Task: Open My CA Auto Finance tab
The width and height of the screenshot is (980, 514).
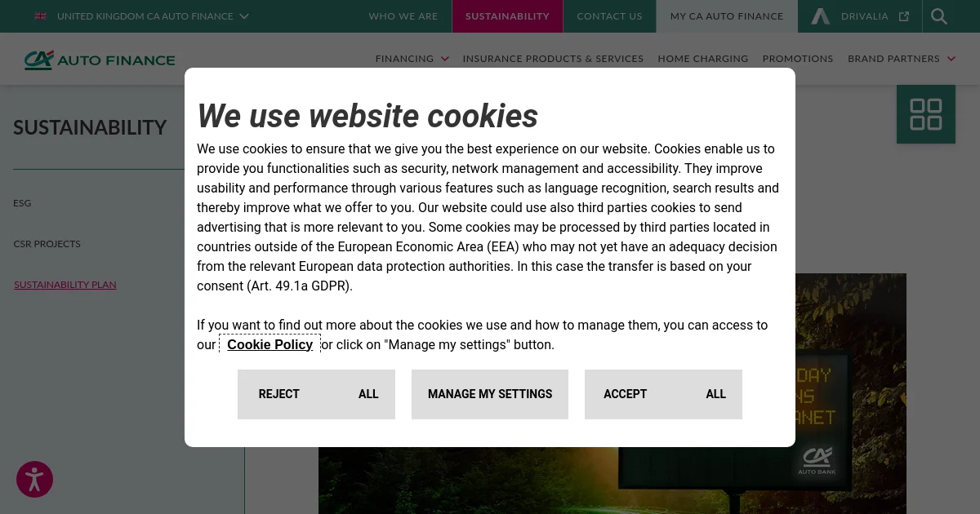Action: 727,16
